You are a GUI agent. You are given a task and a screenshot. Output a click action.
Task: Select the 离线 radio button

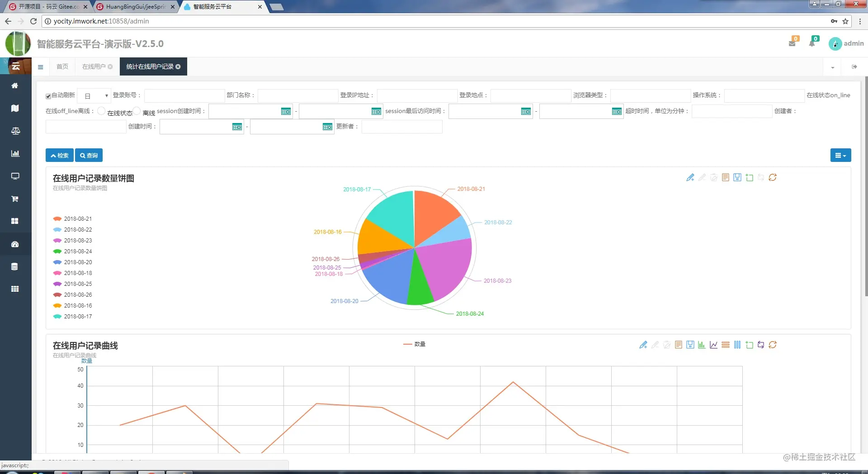137,111
